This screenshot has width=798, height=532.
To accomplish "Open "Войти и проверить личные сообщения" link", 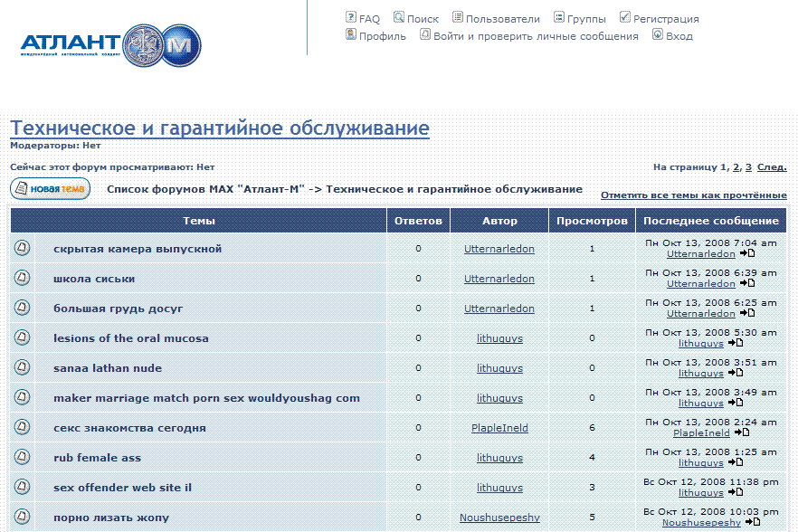I will [536, 36].
